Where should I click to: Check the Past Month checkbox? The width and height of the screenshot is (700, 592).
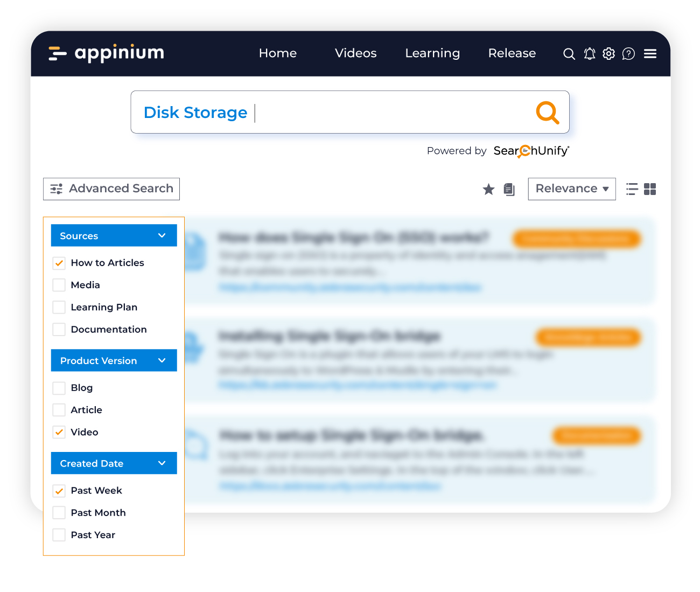[x=59, y=513]
